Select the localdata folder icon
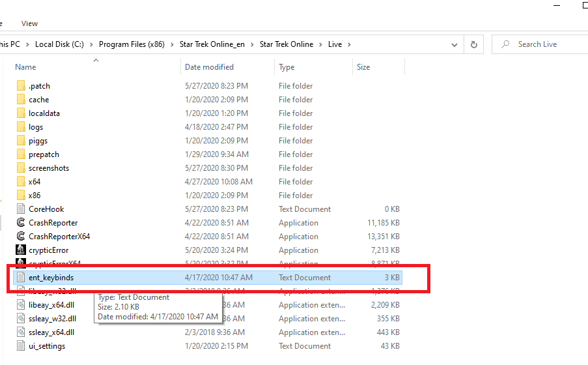This screenshot has width=588, height=365. (21, 113)
